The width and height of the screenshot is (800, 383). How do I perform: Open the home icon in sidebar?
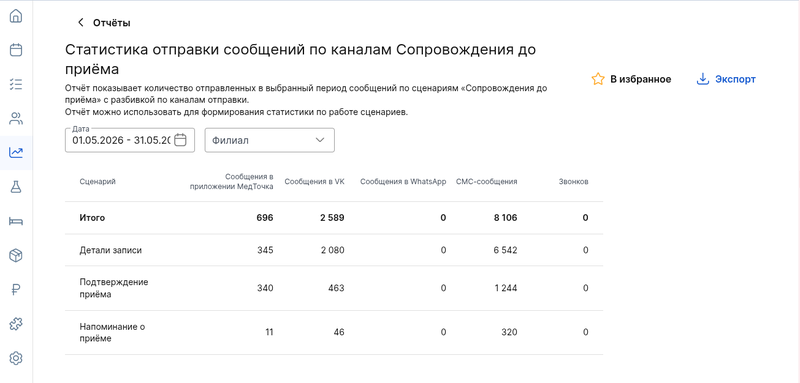point(16,16)
